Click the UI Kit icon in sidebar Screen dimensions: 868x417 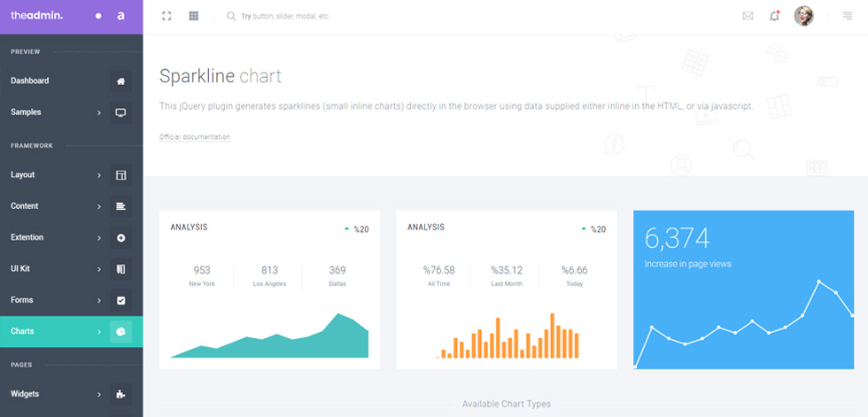point(120,269)
